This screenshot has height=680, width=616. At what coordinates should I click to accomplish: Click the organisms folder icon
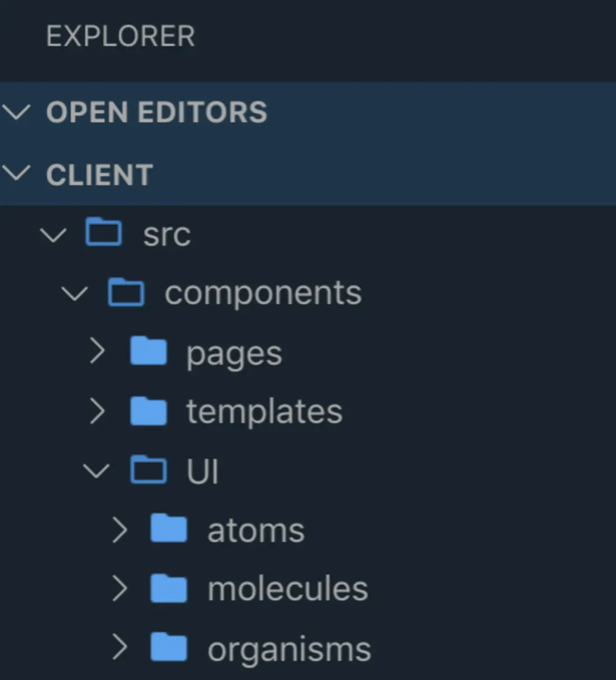tap(169, 647)
